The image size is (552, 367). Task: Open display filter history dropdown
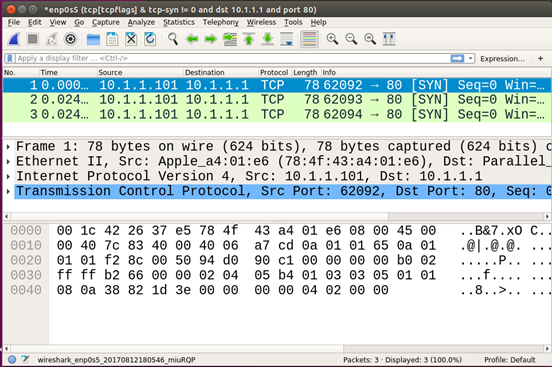pos(471,58)
